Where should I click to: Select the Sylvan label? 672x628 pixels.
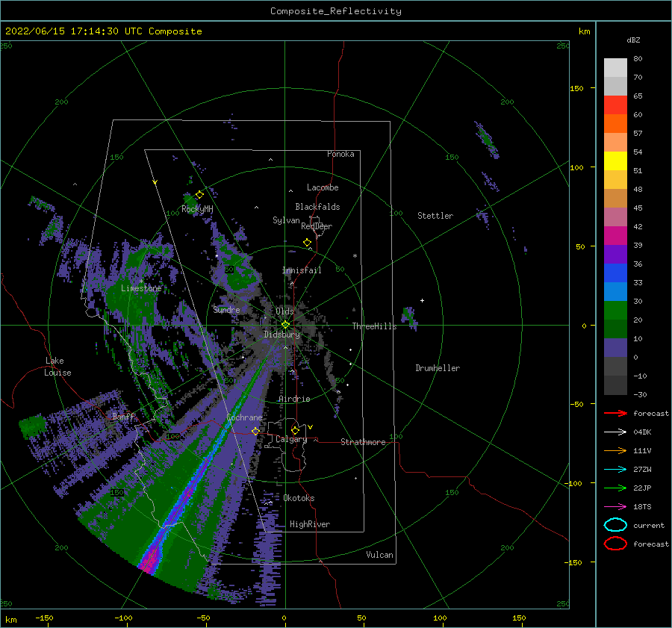[286, 220]
